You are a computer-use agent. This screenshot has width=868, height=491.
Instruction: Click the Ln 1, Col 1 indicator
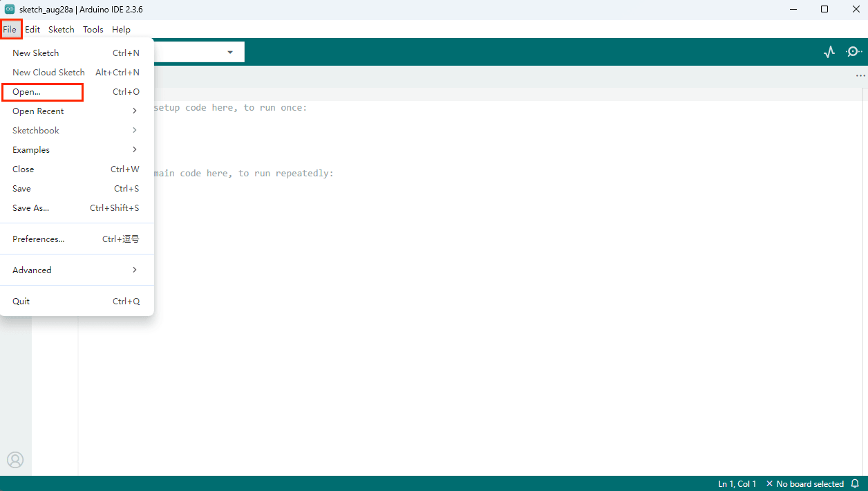tap(737, 483)
